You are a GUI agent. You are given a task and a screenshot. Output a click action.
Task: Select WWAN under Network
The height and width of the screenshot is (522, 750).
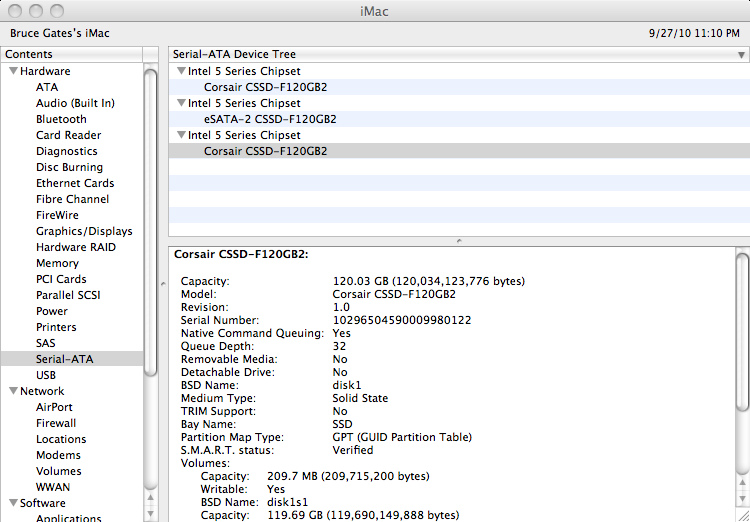(53, 488)
